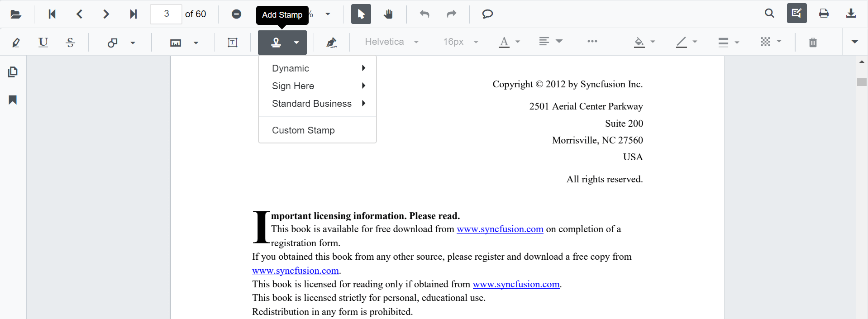Open the text properties ellipsis menu
Screen dimensions: 868x319
[592, 42]
